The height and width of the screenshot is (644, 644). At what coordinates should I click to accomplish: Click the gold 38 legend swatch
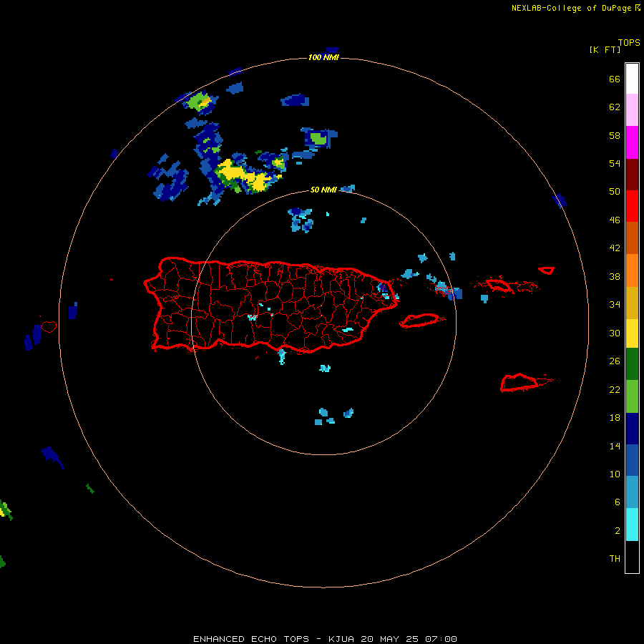click(x=632, y=303)
